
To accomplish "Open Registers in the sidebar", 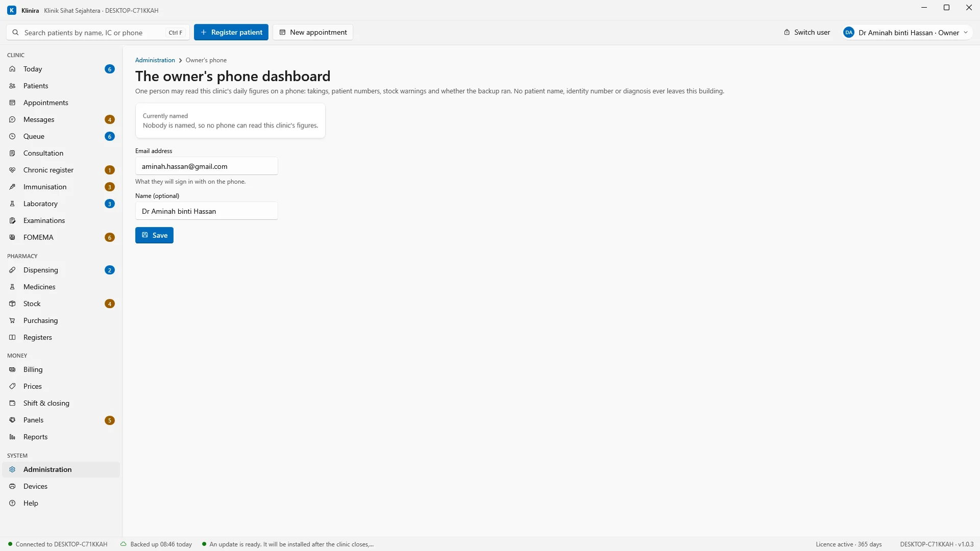I will tap(61, 337).
